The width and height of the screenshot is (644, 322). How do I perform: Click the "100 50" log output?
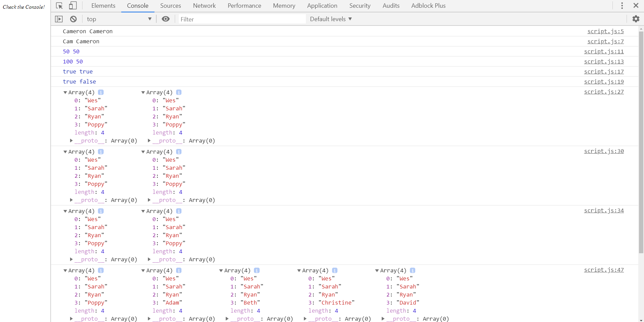[x=72, y=61]
